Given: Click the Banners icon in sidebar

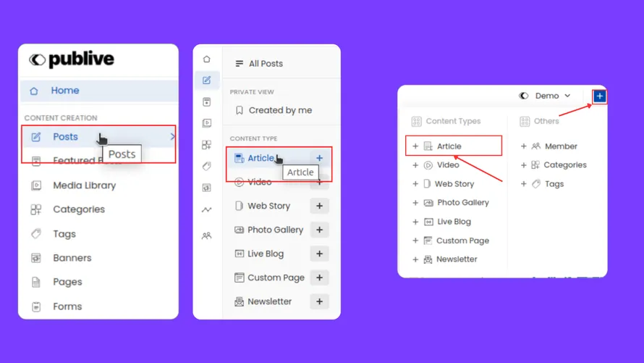Looking at the screenshot, I should coord(36,258).
